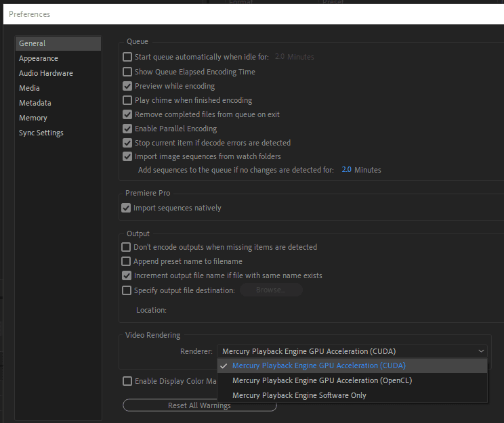Collapse the Renderer dropdown arrow

coord(481,351)
